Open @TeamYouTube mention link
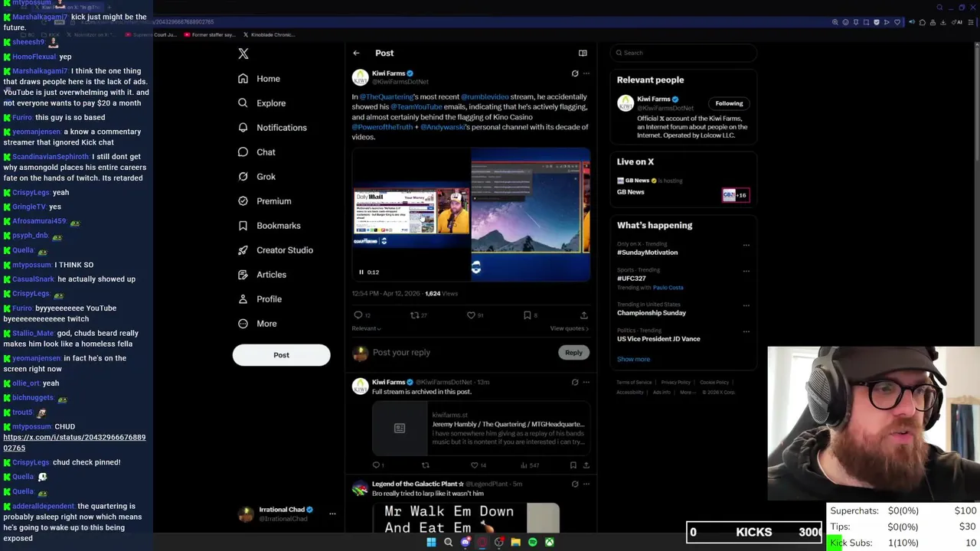 pos(416,107)
